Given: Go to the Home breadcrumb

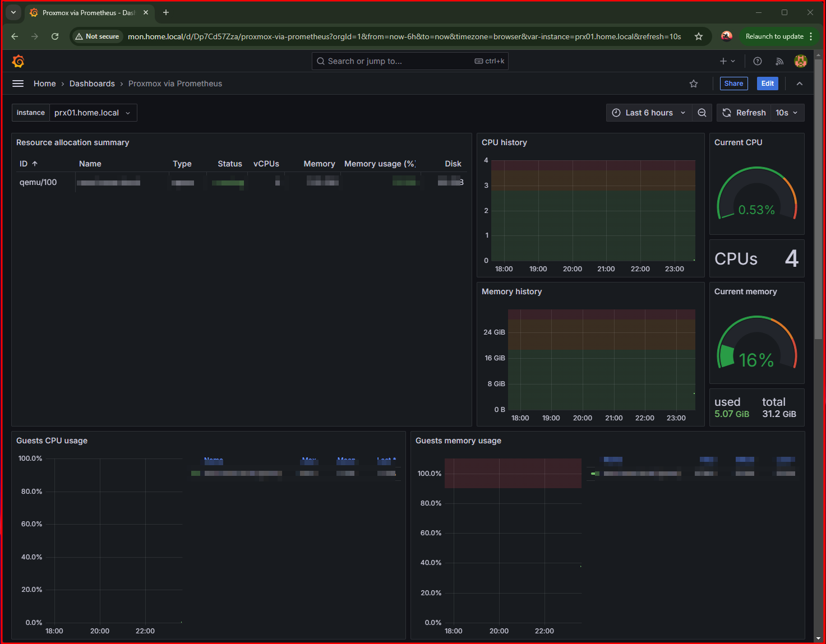Looking at the screenshot, I should pos(45,84).
